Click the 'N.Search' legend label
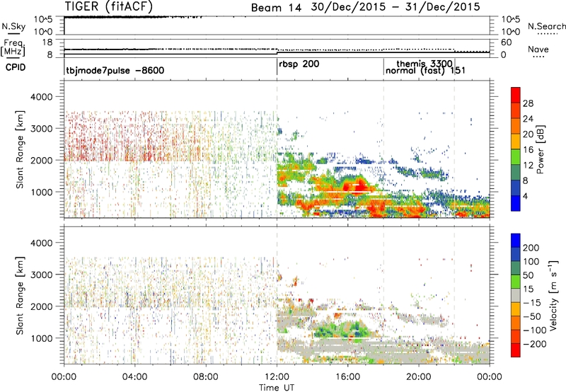 pos(547,26)
